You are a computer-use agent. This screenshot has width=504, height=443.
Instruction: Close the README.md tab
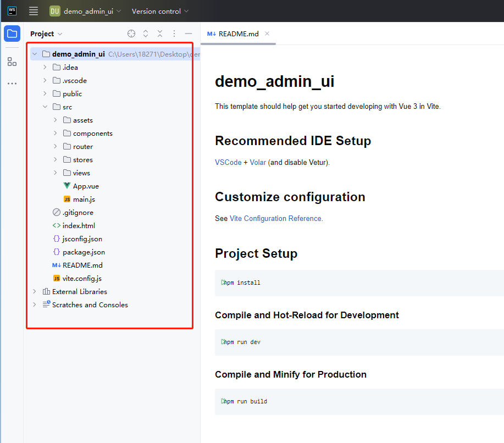click(x=267, y=34)
